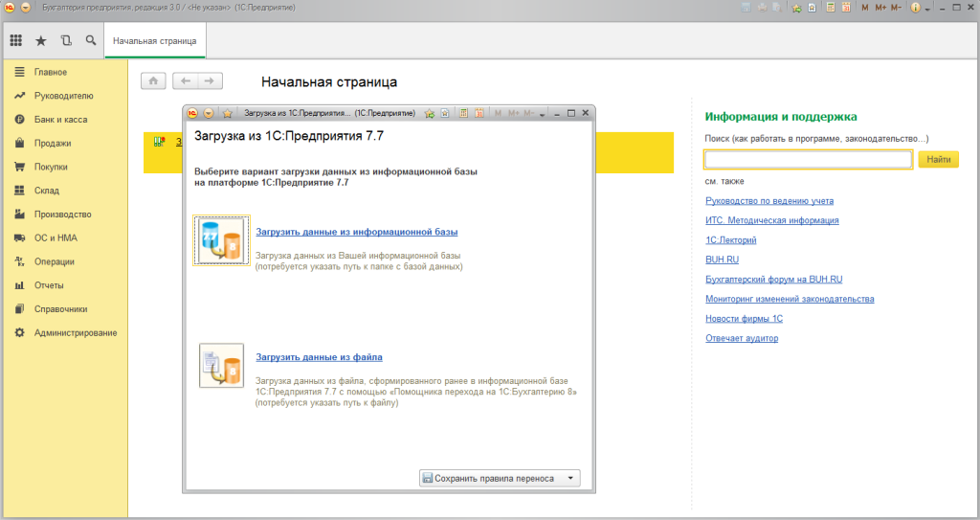Open Справочники section
Viewport: 980px width, 520px height.
click(x=60, y=309)
